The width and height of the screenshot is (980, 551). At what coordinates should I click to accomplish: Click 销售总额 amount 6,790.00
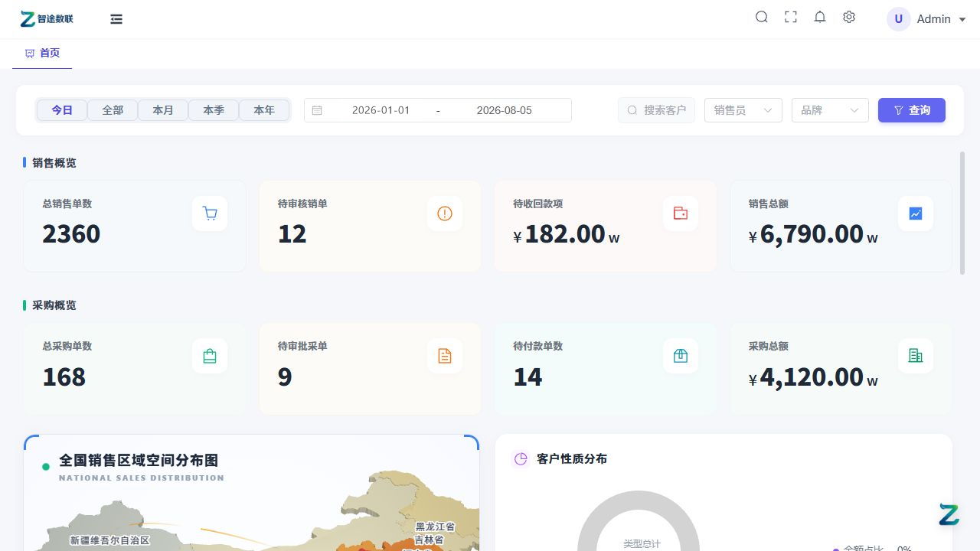(x=812, y=234)
